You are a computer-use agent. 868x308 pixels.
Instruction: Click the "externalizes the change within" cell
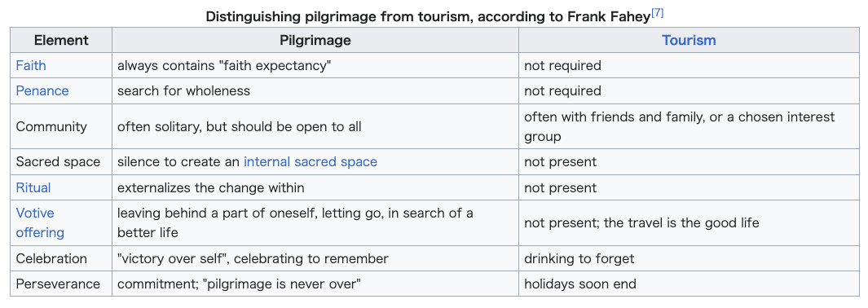(x=315, y=187)
